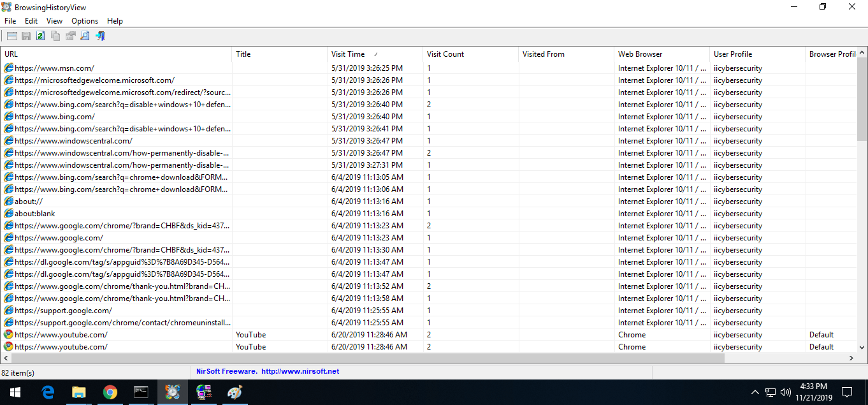Click visit time 6/4/2019 11:13:05 AM

click(367, 177)
